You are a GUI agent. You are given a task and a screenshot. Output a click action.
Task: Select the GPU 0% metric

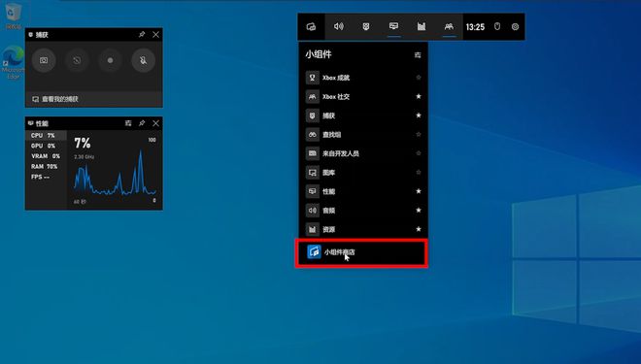coord(47,146)
